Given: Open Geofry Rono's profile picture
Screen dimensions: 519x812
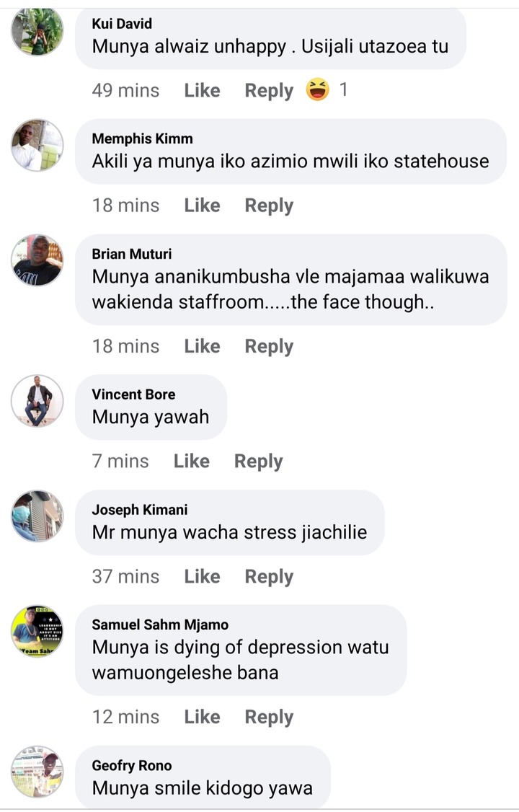Looking at the screenshot, I should click(37, 772).
